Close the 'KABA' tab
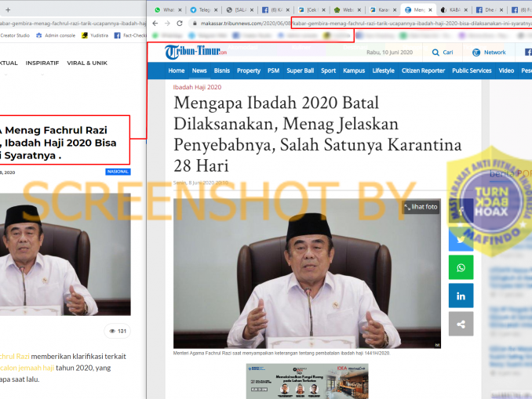 point(466,10)
